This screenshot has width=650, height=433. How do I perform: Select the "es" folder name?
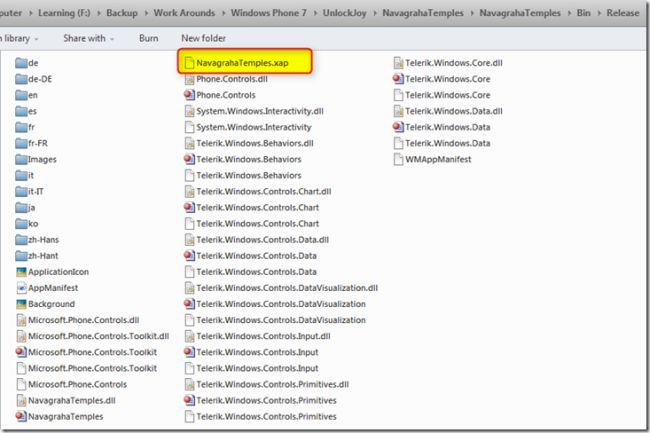tap(32, 111)
